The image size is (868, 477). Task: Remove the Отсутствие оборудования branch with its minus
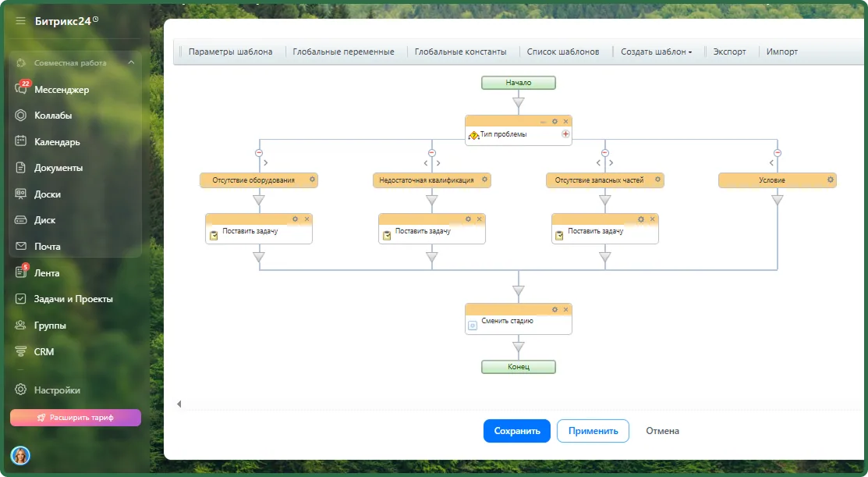point(258,153)
